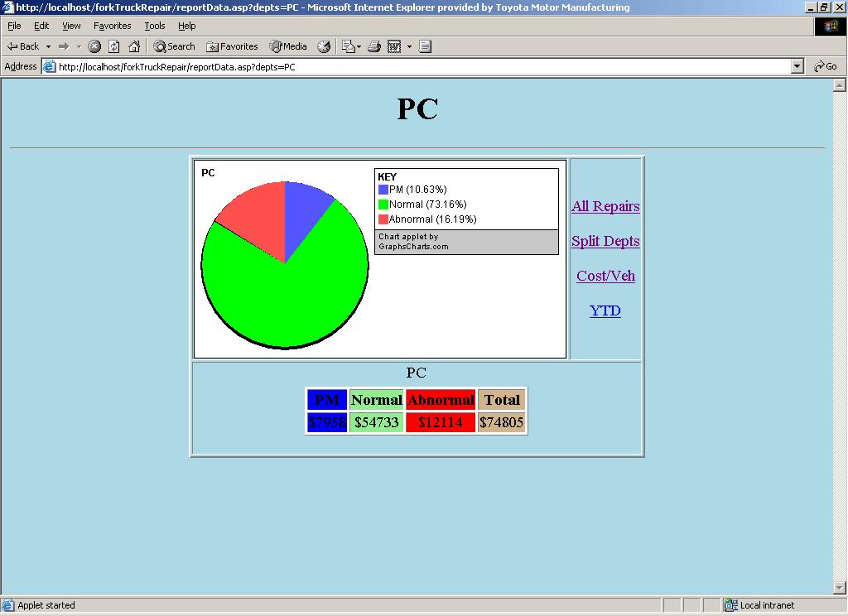Open the Media toolbar button
This screenshot has width=848, height=616.
[x=288, y=46]
